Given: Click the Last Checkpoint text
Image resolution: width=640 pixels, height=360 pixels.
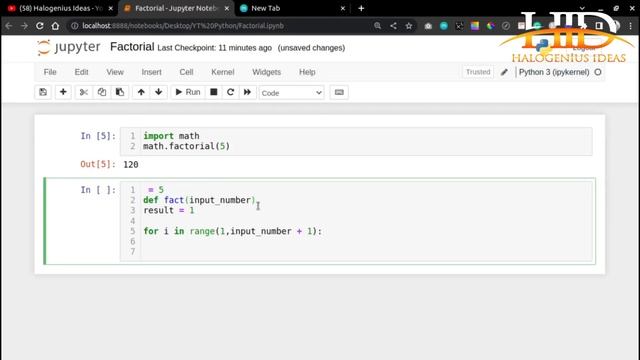Looking at the screenshot, I should coord(214,48).
